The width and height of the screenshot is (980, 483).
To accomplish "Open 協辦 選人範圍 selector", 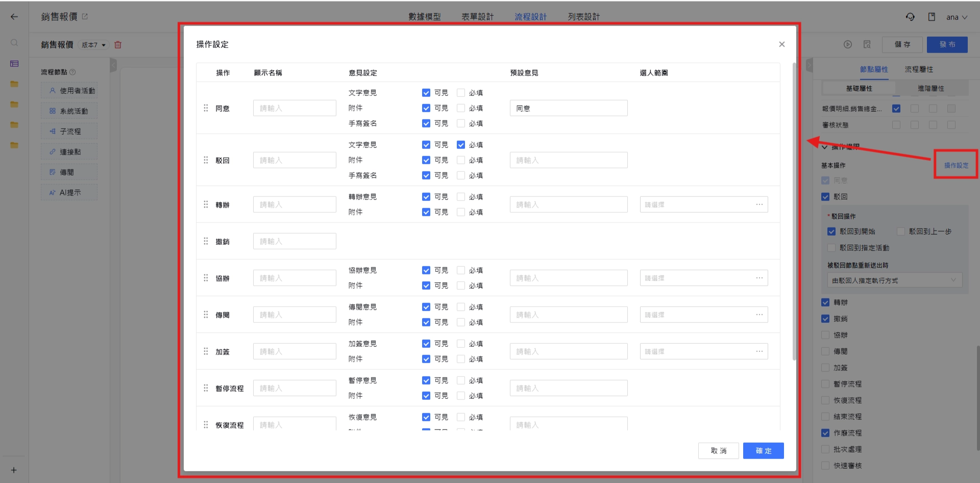I will [704, 278].
